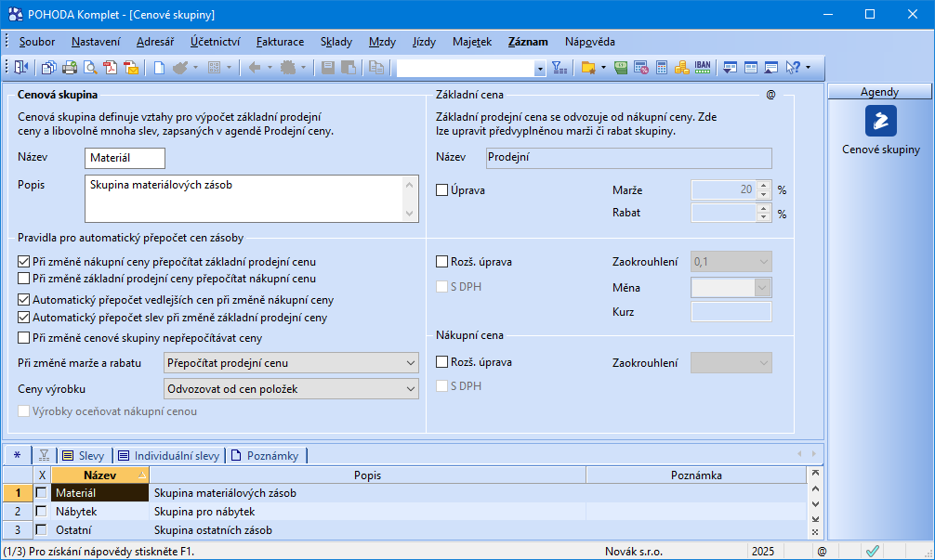Image resolution: width=935 pixels, height=560 pixels.
Task: Expand the gear icon dropdown arrow
Action: coord(303,67)
